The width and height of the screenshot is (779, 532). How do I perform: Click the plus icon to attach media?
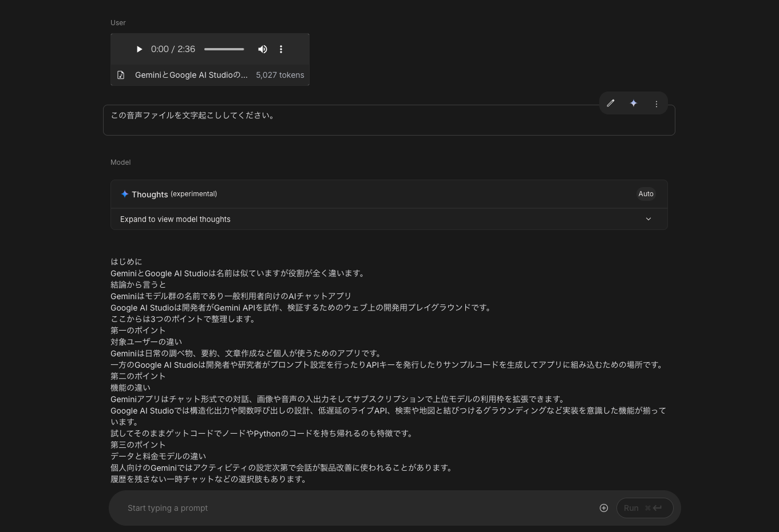(x=604, y=508)
